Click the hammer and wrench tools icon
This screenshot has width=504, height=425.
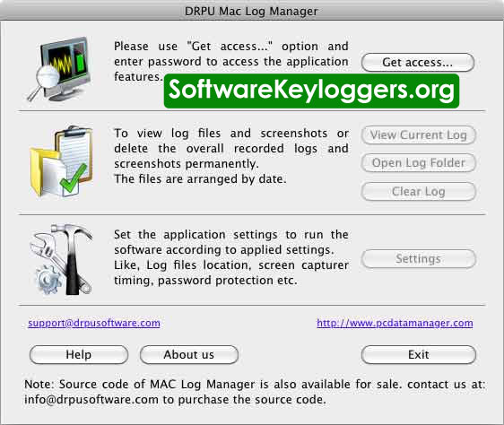(x=61, y=259)
